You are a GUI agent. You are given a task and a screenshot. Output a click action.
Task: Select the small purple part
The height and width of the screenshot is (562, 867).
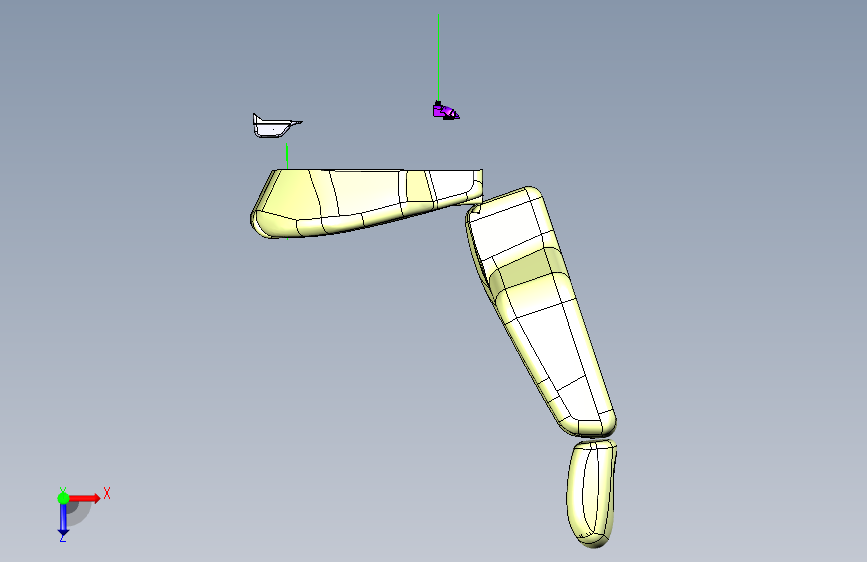[445, 111]
